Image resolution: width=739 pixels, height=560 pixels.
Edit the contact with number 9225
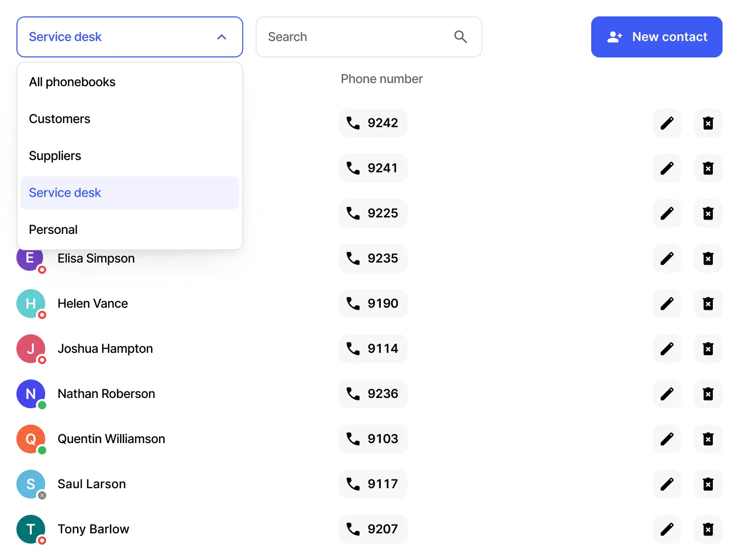coord(667,213)
